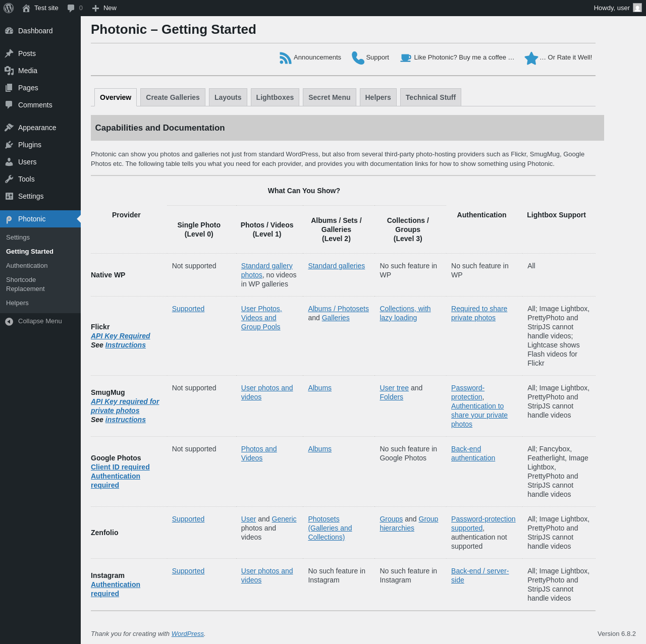This screenshot has height=644, width=646.
Task: Open the Layouts tab
Action: tap(228, 97)
